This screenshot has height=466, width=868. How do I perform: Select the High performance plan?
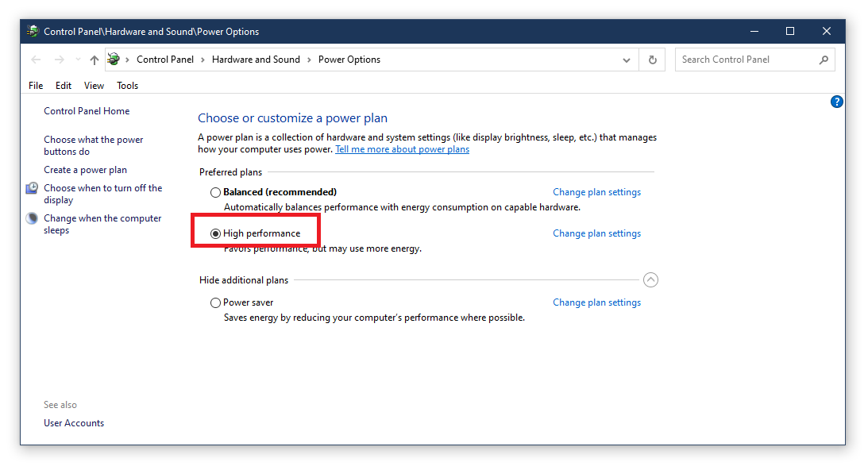pyautogui.click(x=215, y=234)
